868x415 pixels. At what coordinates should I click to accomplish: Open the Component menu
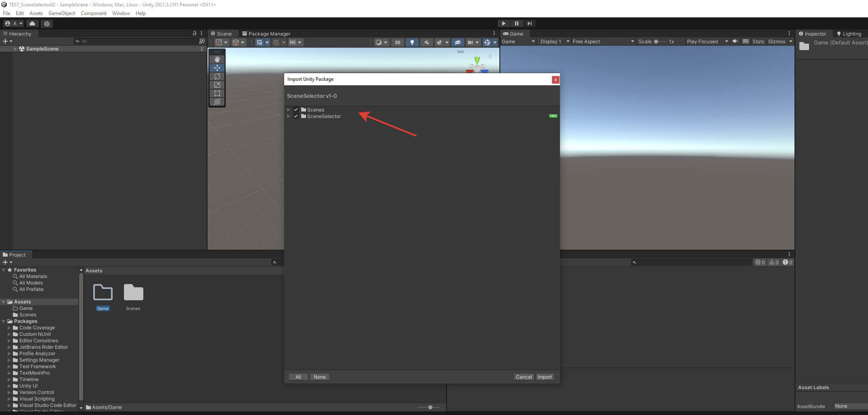[x=94, y=13]
